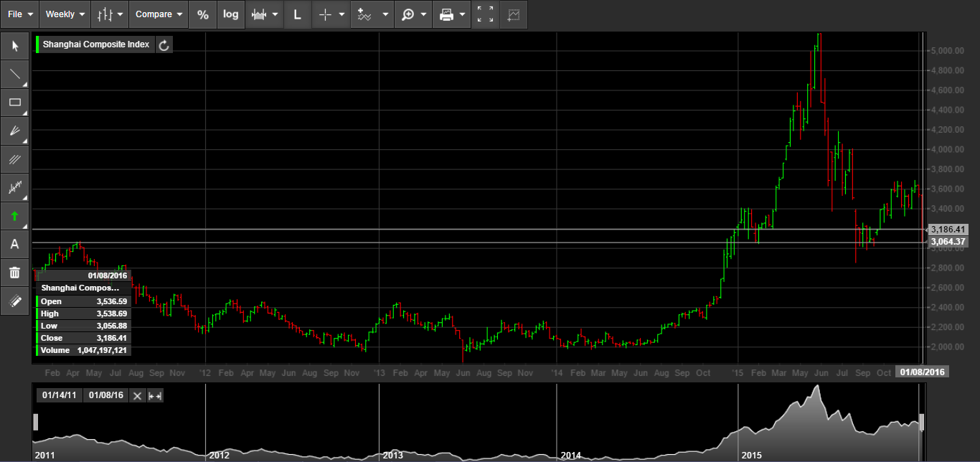Viewport: 980px width, 462px height.
Task: Click the 3,186.41 price label on axis
Action: click(x=948, y=230)
